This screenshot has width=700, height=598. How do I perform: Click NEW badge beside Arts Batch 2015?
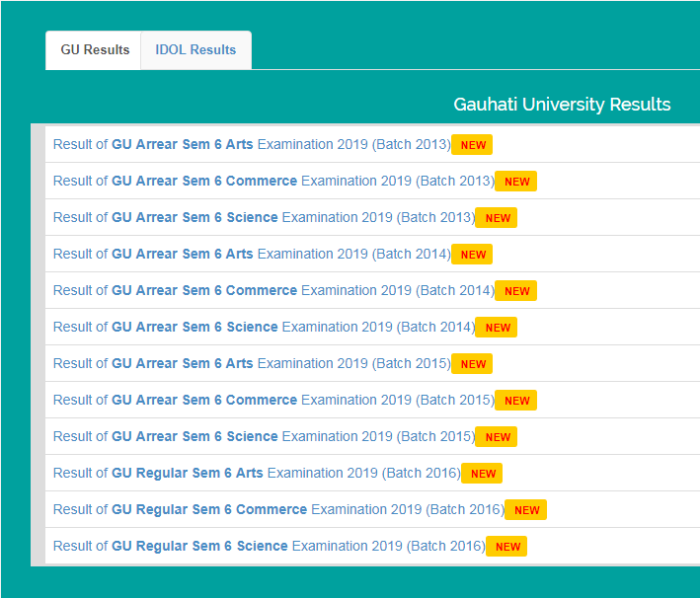pyautogui.click(x=472, y=364)
